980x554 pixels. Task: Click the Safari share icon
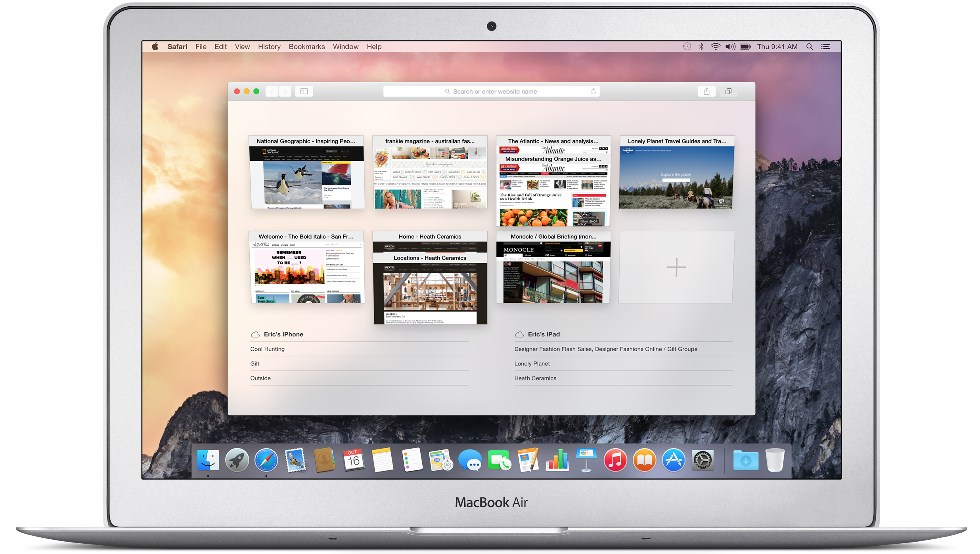[706, 91]
